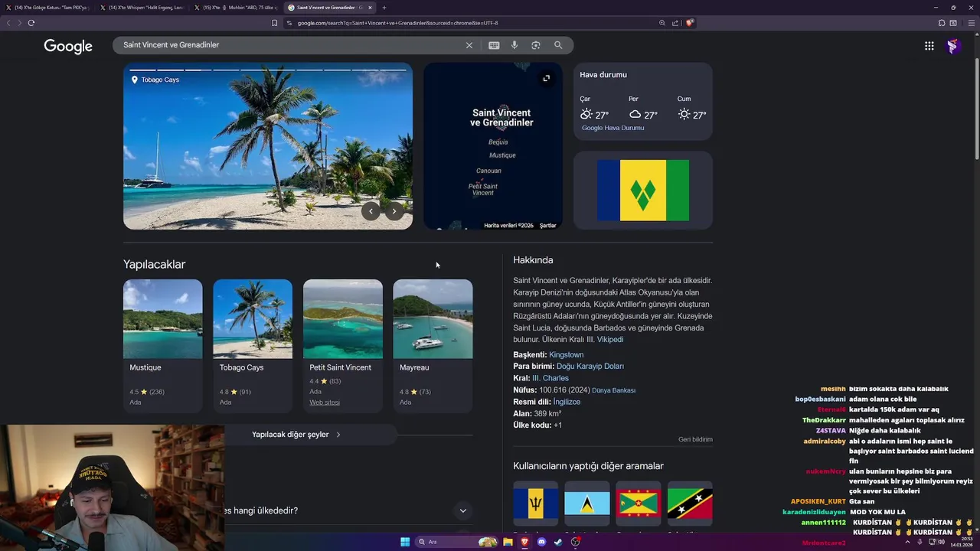Open Brave browser from taskbar
This screenshot has height=551, width=980.
[x=524, y=542]
